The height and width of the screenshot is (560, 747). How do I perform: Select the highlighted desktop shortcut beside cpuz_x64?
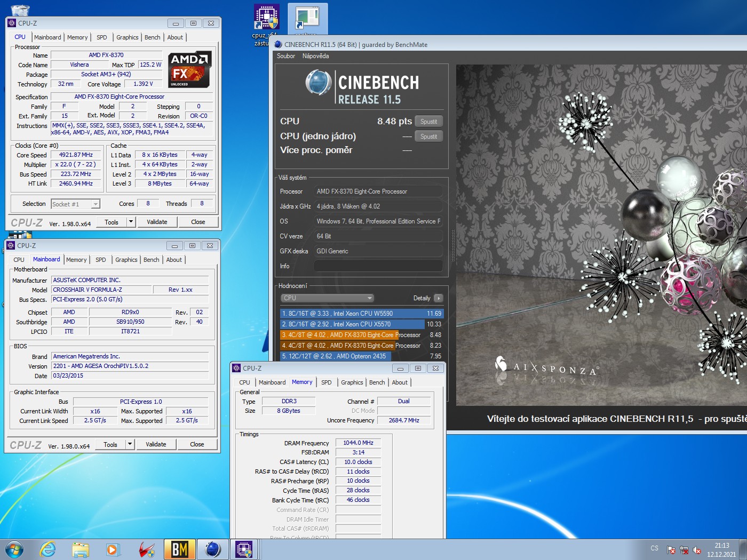pos(307,18)
